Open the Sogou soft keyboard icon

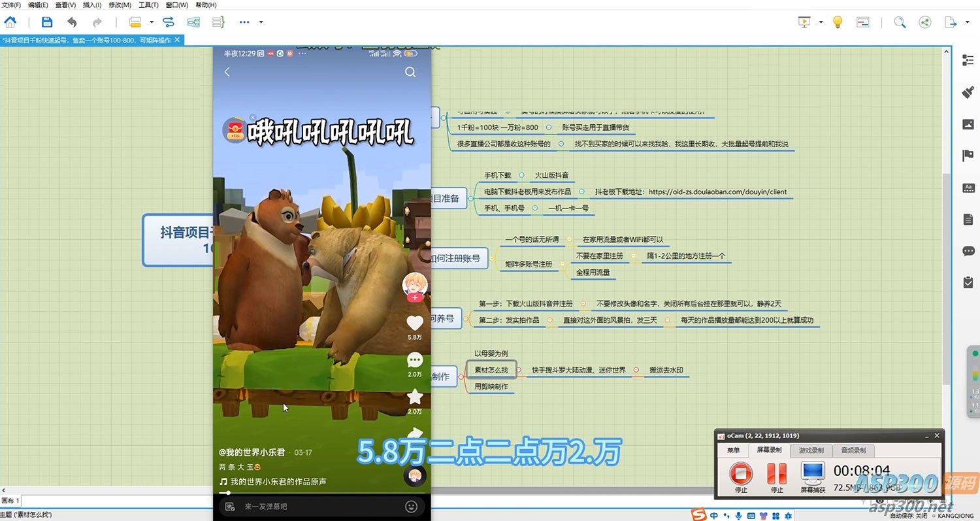pos(750,516)
